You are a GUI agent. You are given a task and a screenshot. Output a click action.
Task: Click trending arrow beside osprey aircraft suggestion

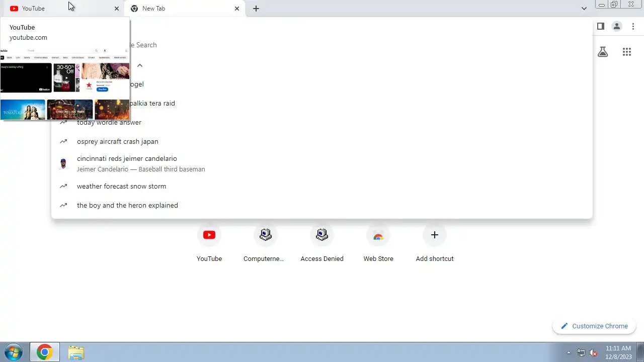pyautogui.click(x=63, y=141)
